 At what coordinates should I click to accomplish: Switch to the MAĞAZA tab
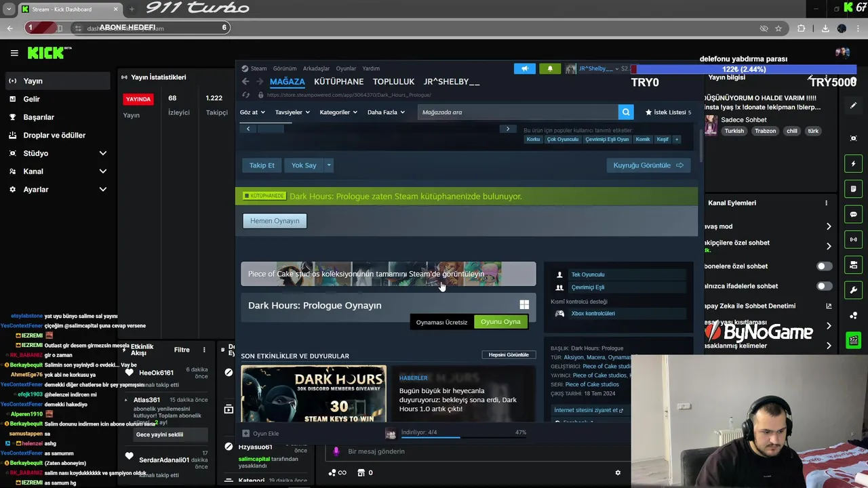pyautogui.click(x=288, y=81)
